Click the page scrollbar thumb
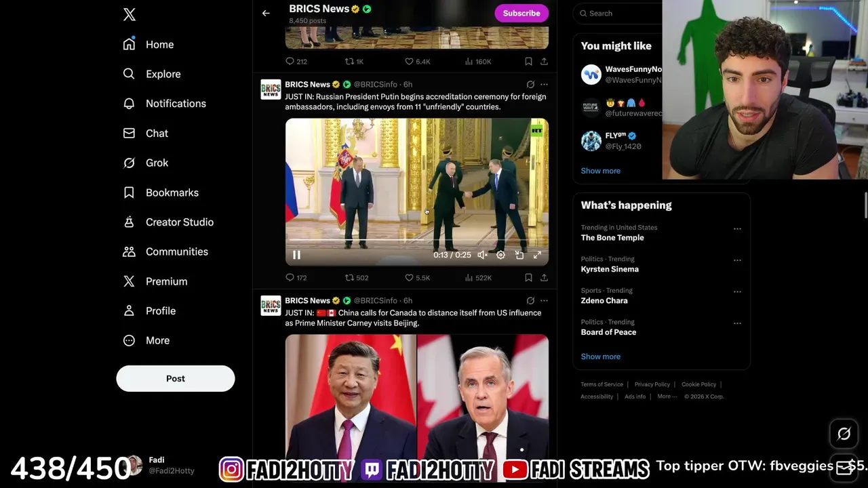This screenshot has height=488, width=868. point(865,205)
